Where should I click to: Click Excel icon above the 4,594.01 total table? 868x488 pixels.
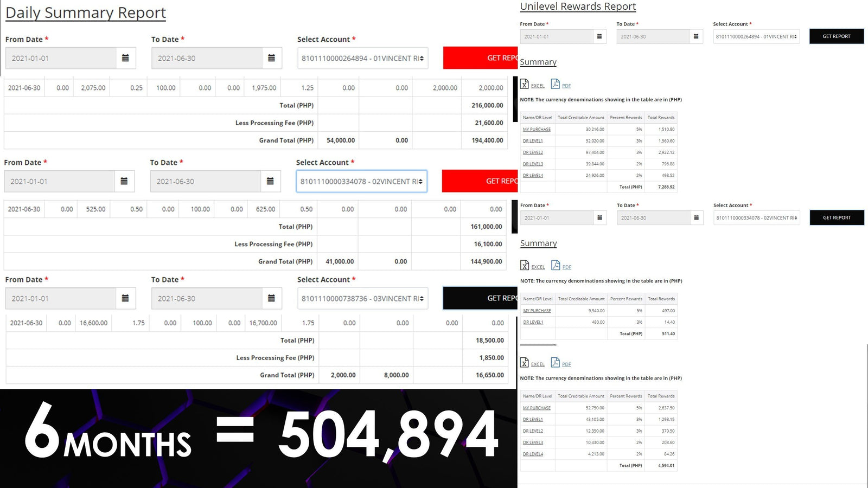[x=525, y=363]
